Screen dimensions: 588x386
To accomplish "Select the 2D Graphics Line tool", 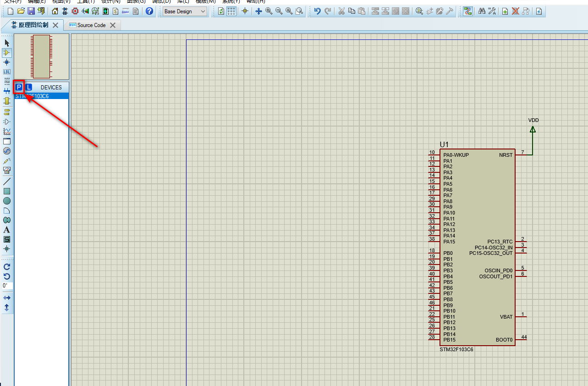I will [7, 182].
